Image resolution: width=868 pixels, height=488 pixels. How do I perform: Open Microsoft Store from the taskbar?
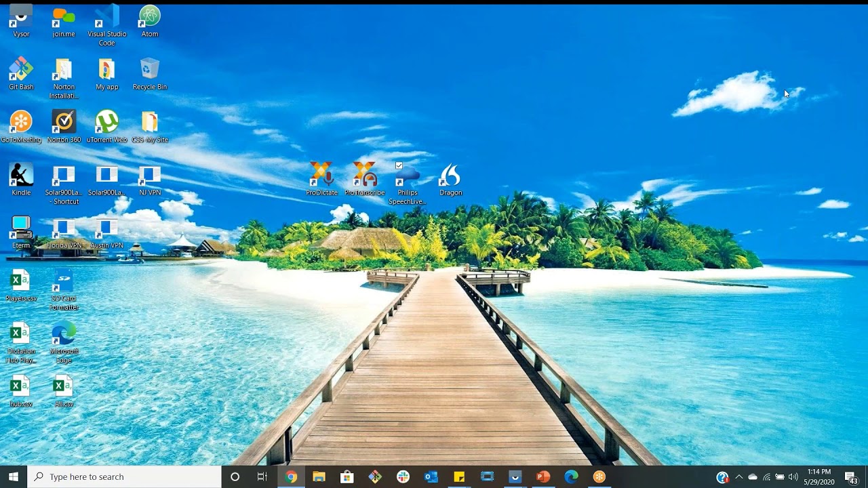pos(347,476)
